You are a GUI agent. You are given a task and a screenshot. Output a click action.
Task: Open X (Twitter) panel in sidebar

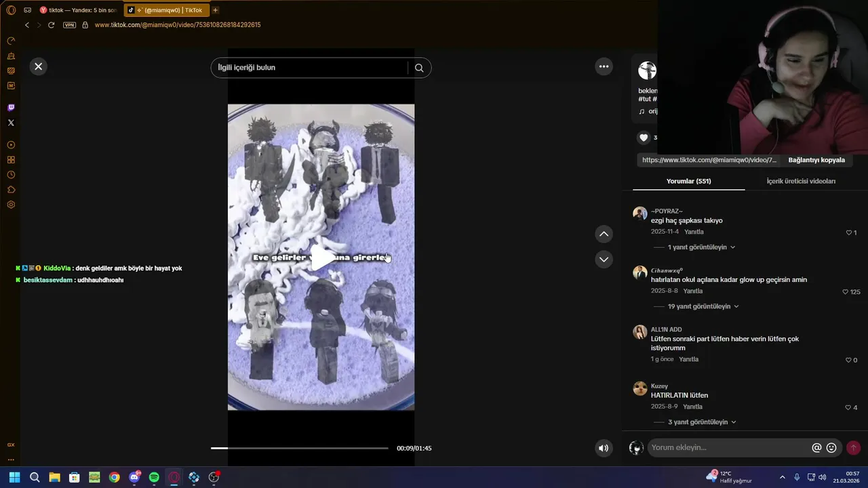[11, 123]
